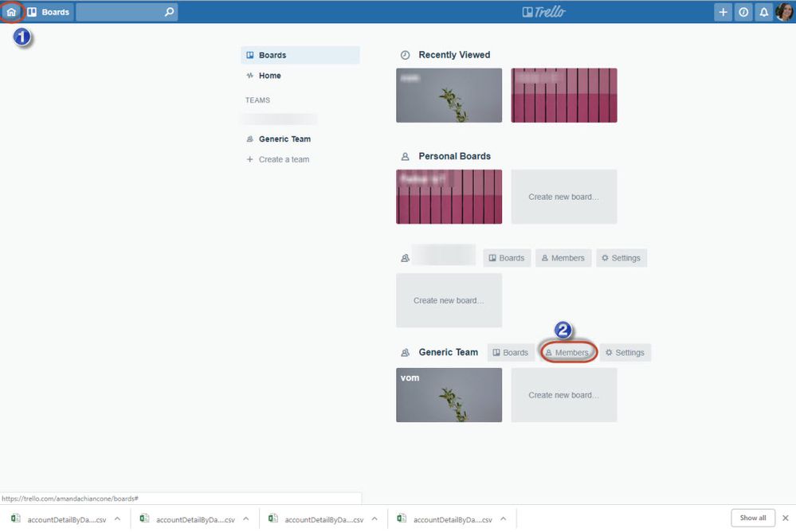Click Boards button for Generic Team
This screenshot has height=532, width=796.
pyautogui.click(x=511, y=352)
